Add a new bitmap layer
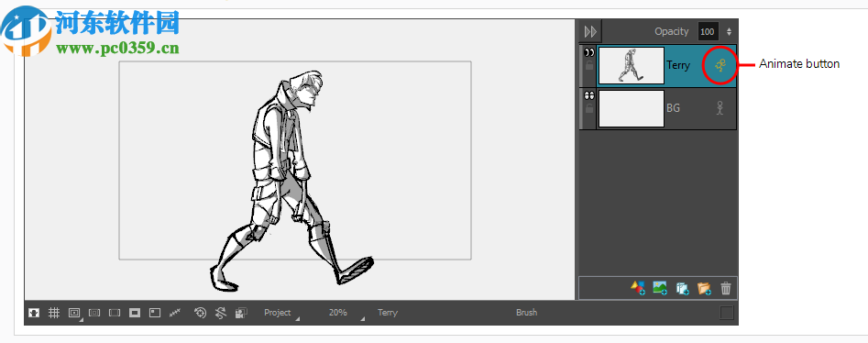Viewport: 868px width, 343px height. [660, 288]
